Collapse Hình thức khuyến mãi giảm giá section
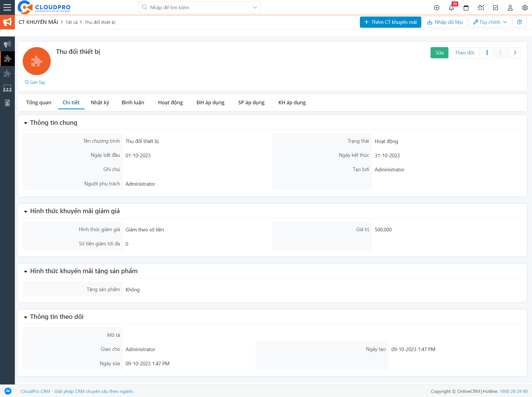This screenshot has width=532, height=397. [26, 211]
